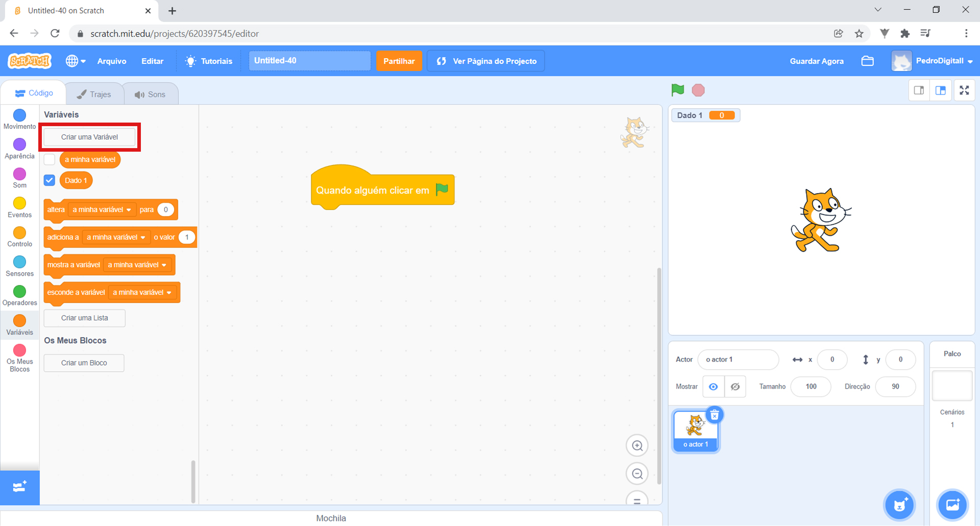The width and height of the screenshot is (980, 526).
Task: Select the Eventos block category
Action: 19,207
